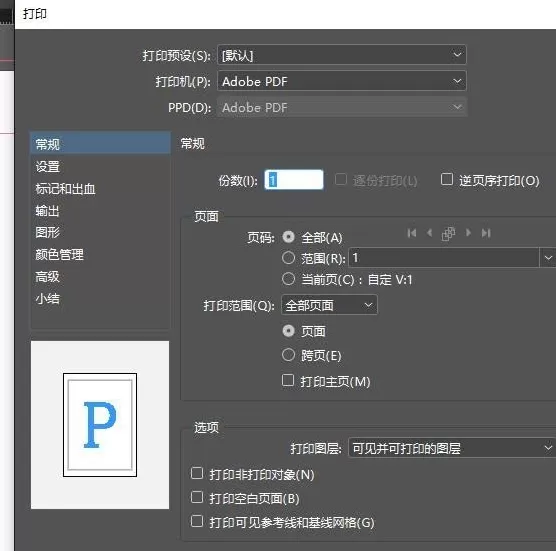Select 设置 in the category list
Image resolution: width=556 pixels, height=551 pixels.
[x=101, y=167]
